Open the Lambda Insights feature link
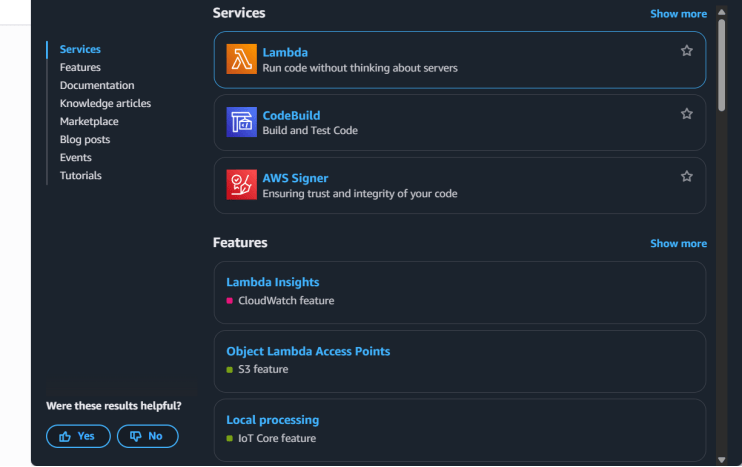 (x=272, y=282)
